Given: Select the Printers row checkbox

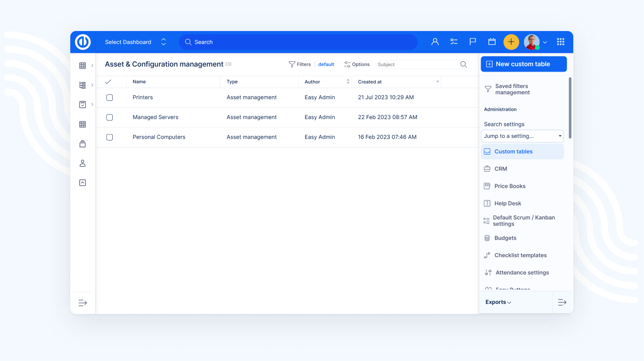Looking at the screenshot, I should (x=110, y=98).
